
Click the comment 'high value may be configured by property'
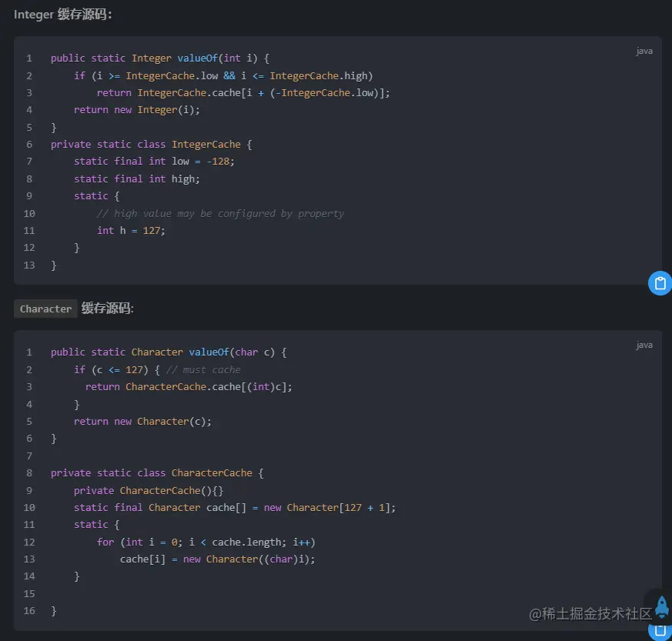pyautogui.click(x=220, y=213)
